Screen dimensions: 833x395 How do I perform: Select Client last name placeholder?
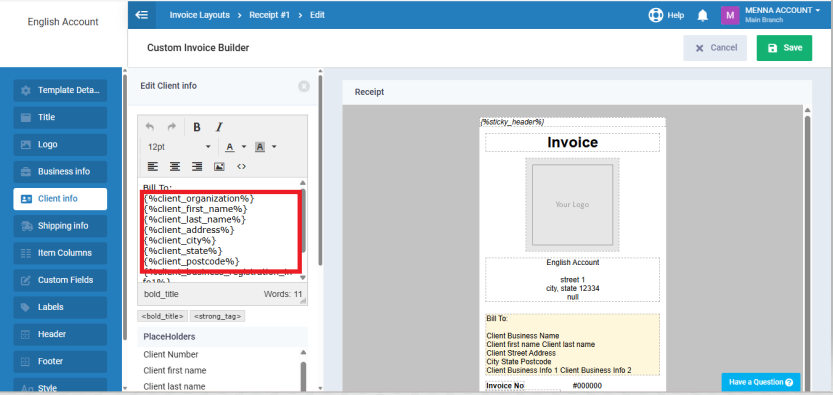click(174, 386)
